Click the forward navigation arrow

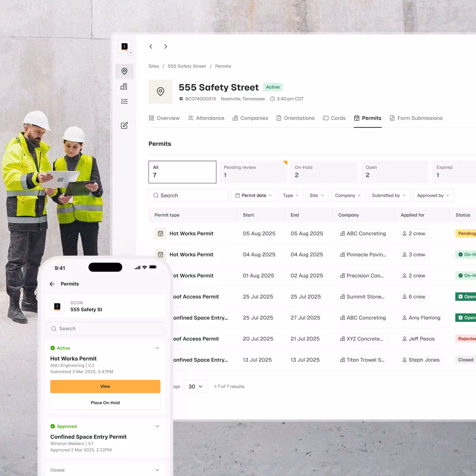tap(166, 46)
